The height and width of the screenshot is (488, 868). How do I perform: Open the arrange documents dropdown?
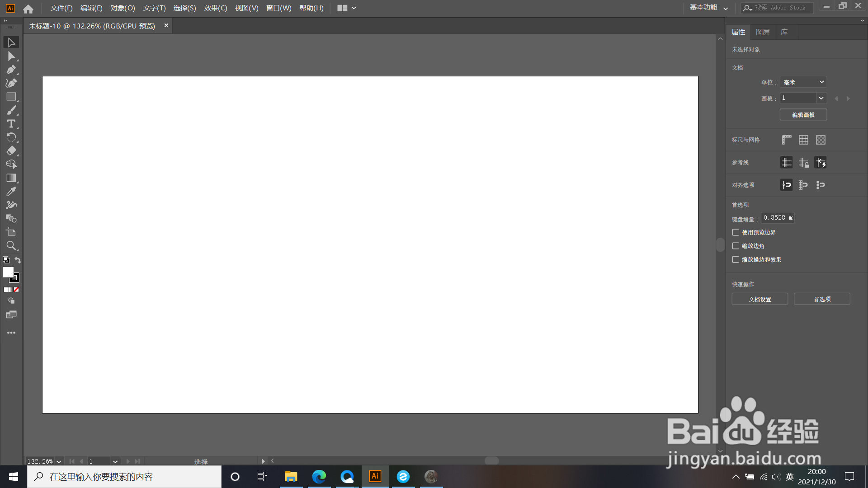click(347, 8)
